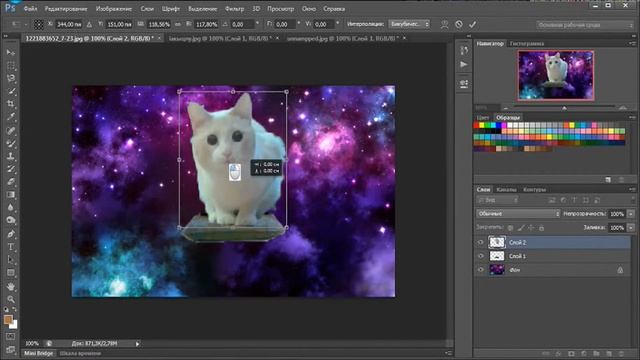Toggle lock position icon
Screen dimensions: 640x360
click(x=531, y=228)
